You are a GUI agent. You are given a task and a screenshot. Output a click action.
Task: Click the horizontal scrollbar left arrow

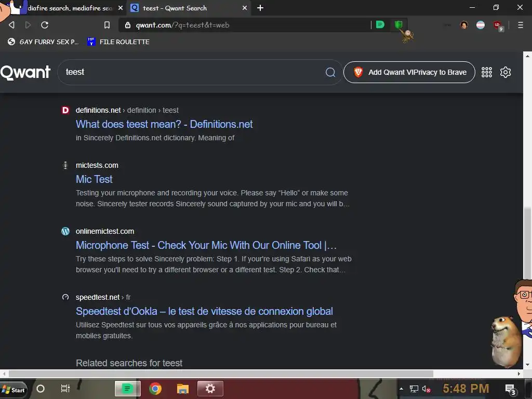(4, 374)
